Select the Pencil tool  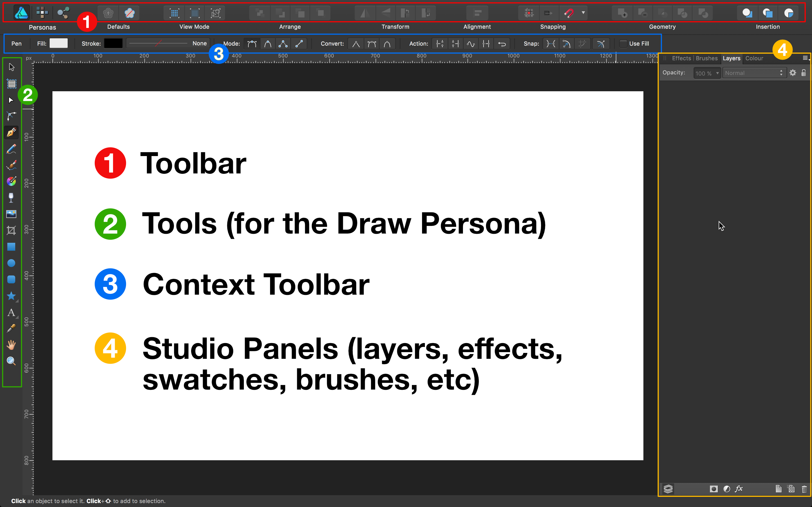click(x=11, y=149)
